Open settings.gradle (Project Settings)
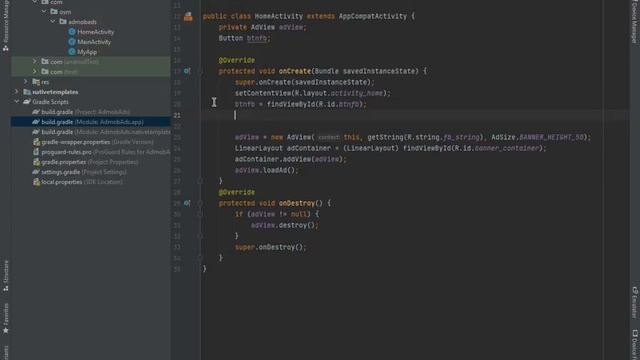This screenshot has width=640, height=360. click(x=84, y=172)
